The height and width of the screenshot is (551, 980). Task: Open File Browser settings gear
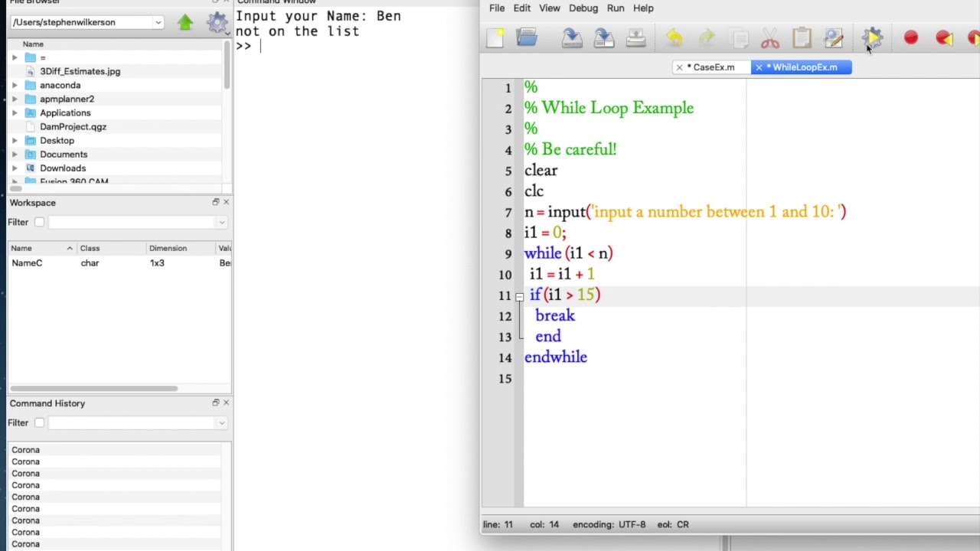(x=217, y=22)
